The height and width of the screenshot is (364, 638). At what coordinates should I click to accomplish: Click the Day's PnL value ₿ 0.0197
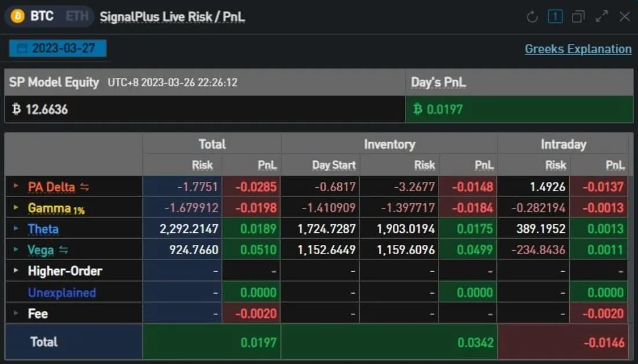[438, 109]
